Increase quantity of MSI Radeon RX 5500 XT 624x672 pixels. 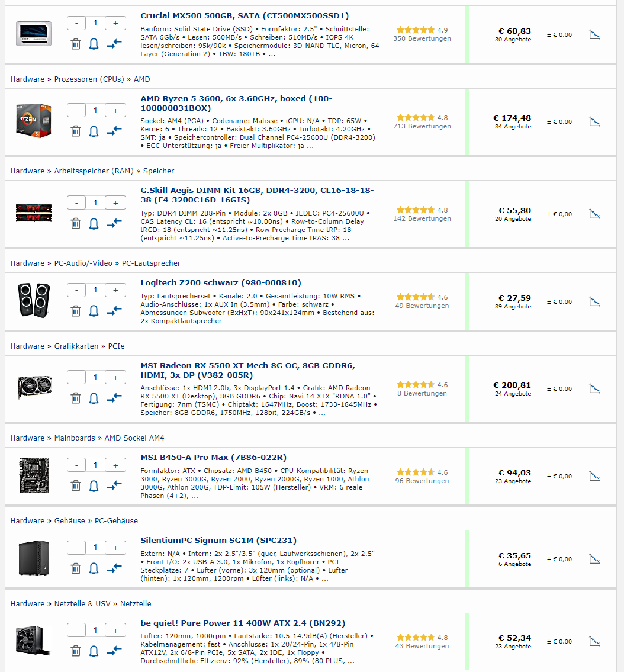point(115,378)
